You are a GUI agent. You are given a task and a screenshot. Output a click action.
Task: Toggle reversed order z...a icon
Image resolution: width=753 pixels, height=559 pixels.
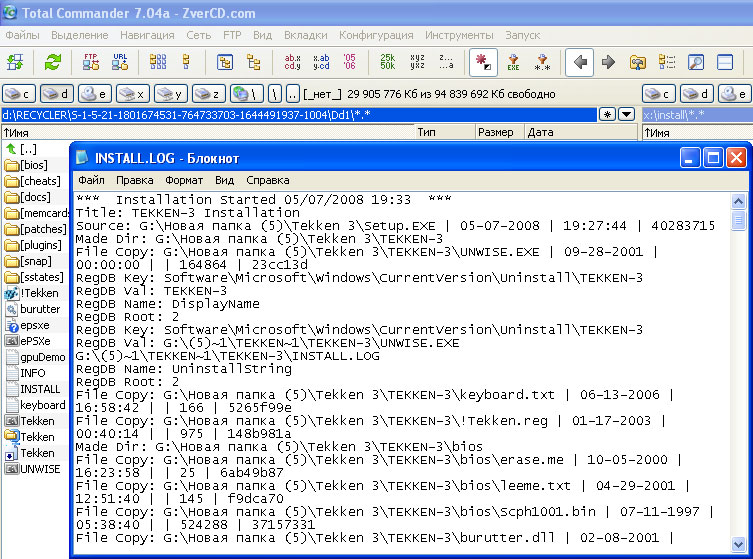pos(446,62)
